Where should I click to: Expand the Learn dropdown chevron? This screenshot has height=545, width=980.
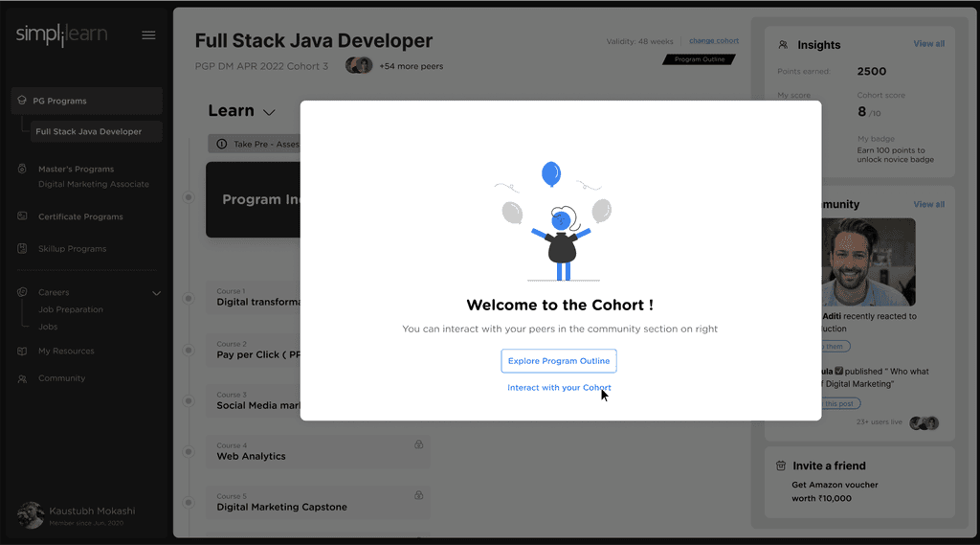[x=269, y=113]
